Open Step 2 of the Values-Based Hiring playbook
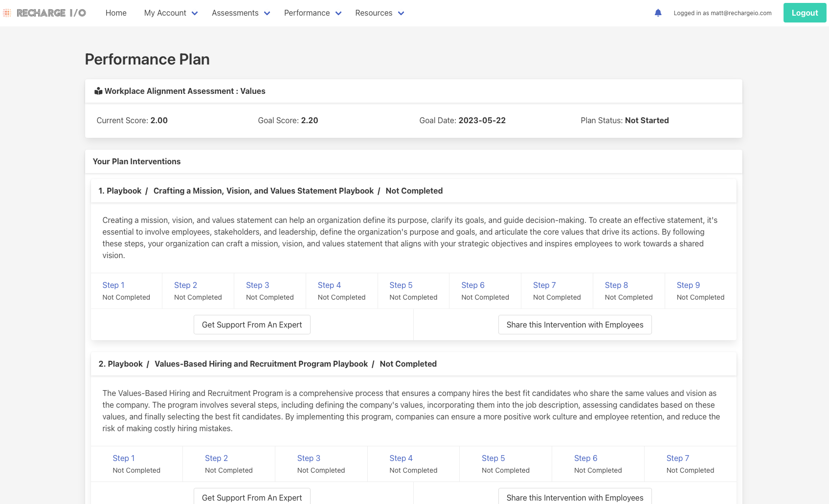This screenshot has width=829, height=504. tap(216, 458)
